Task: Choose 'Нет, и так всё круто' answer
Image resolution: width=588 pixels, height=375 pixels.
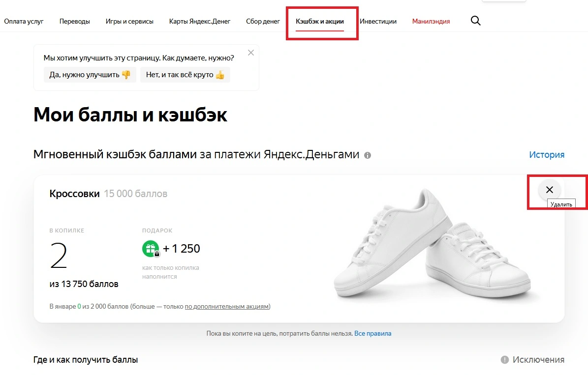Action: (x=185, y=75)
